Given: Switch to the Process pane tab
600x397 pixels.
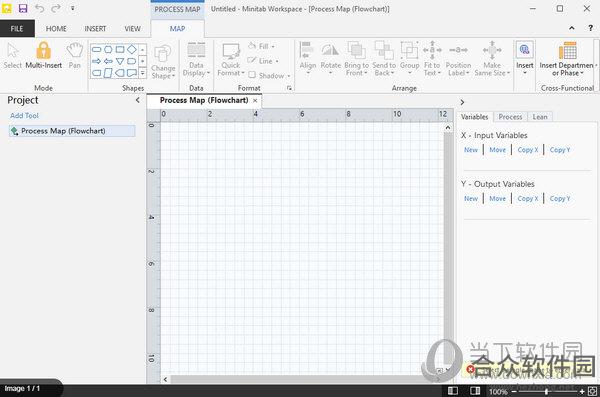Looking at the screenshot, I should (x=510, y=117).
